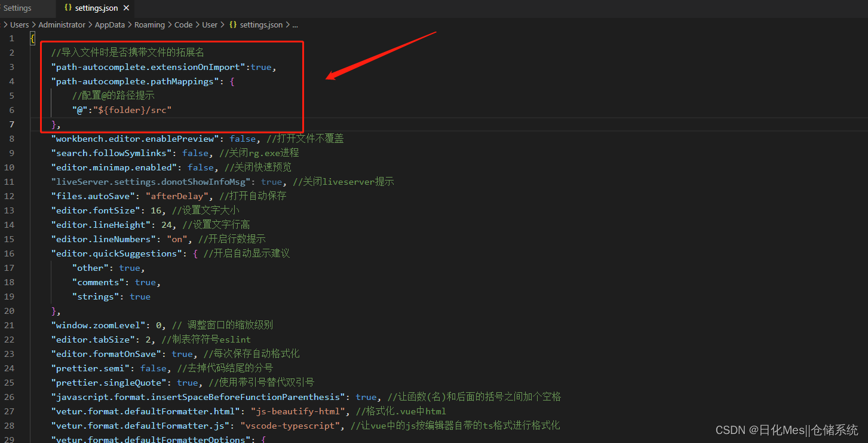Click the "js-beautify-html" value
Viewport: 868px width, 443px height.
pos(297,411)
